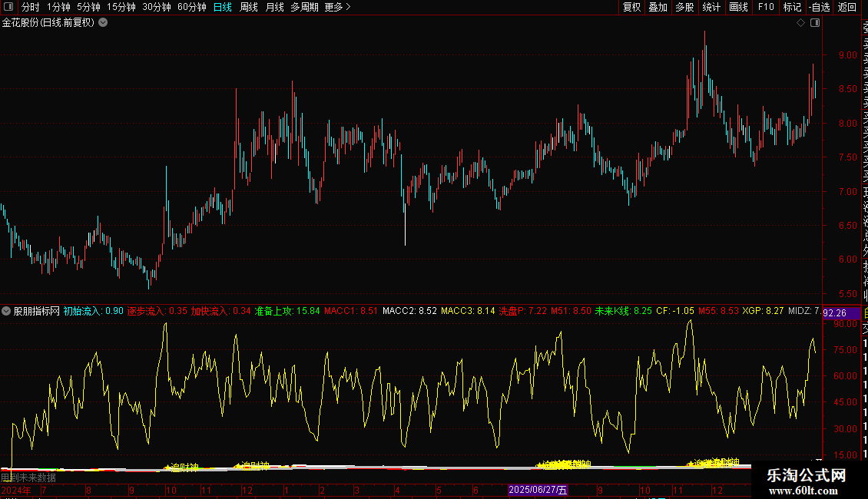Click the 统计 statistics button

tap(711, 7)
